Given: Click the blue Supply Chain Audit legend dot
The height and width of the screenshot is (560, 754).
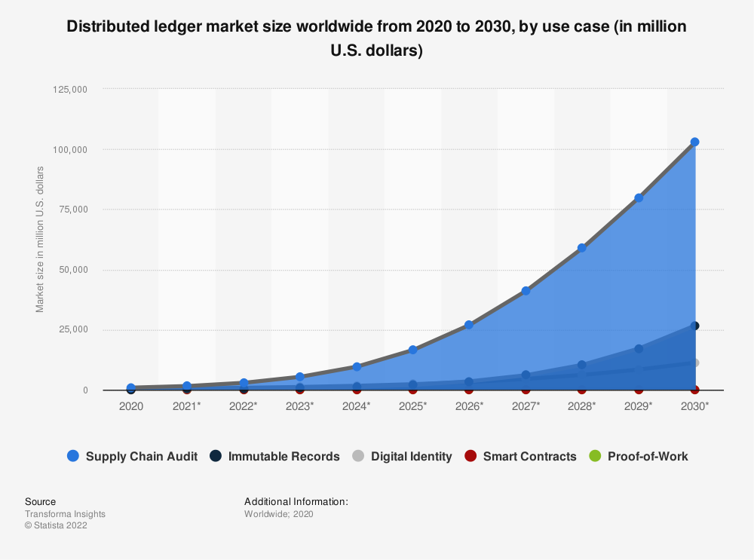Looking at the screenshot, I should click(72, 456).
